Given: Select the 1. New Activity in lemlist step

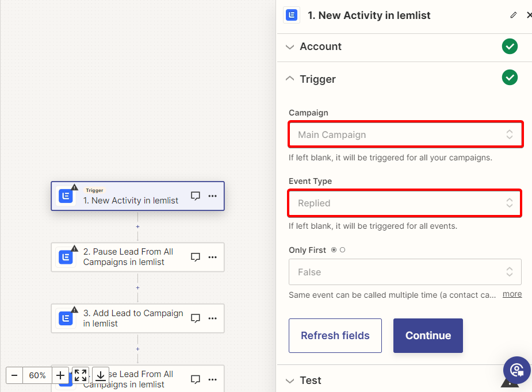Looking at the screenshot, I should [138, 196].
